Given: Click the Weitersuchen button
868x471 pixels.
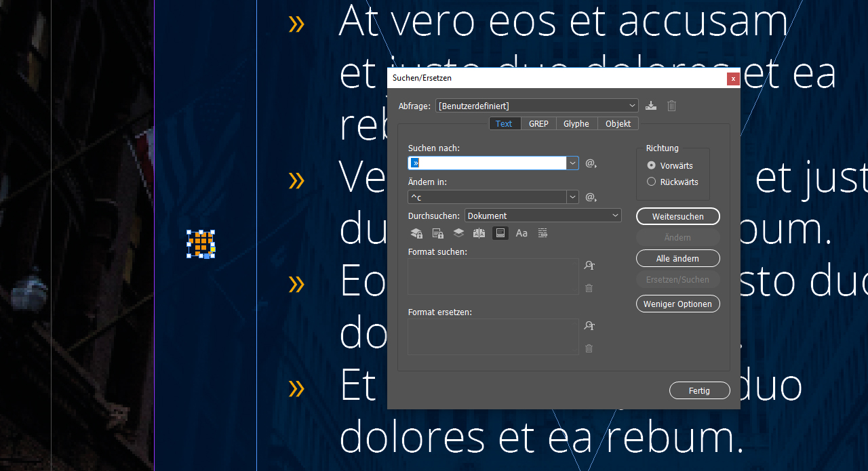Looking at the screenshot, I should pyautogui.click(x=677, y=216).
